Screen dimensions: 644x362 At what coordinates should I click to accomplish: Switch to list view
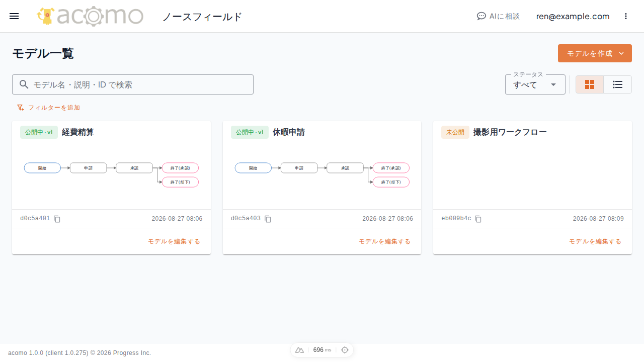click(x=618, y=84)
